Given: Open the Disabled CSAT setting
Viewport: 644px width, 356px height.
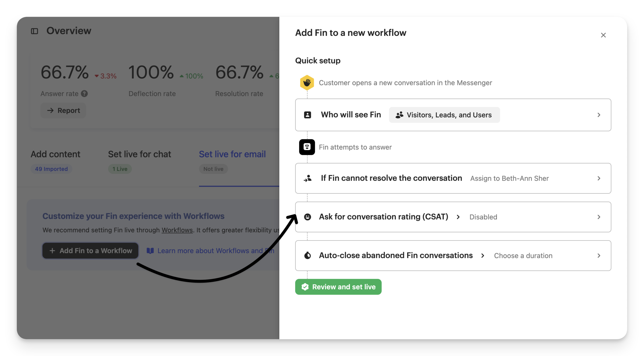Looking at the screenshot, I should (483, 217).
